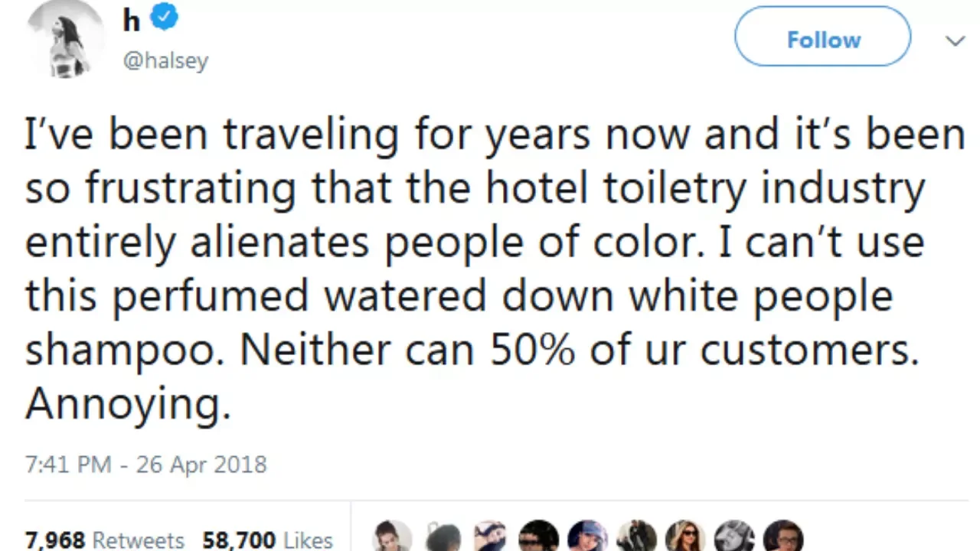980x551 pixels.
Task: Open Halsey's profile picture
Action: (x=65, y=38)
